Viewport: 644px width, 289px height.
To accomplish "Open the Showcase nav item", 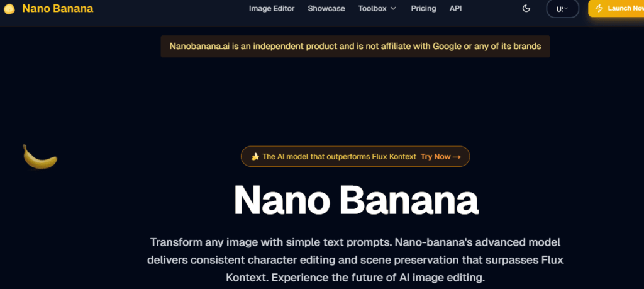I will tap(326, 9).
